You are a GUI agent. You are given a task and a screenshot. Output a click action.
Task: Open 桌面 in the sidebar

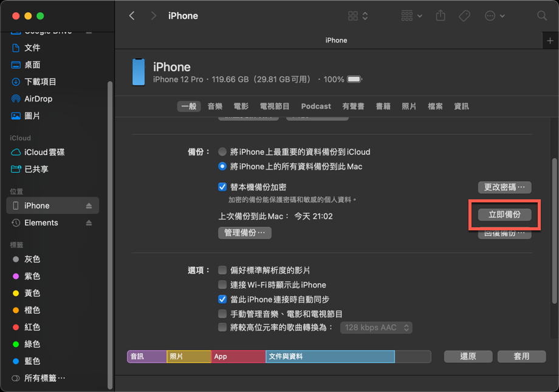(x=32, y=65)
